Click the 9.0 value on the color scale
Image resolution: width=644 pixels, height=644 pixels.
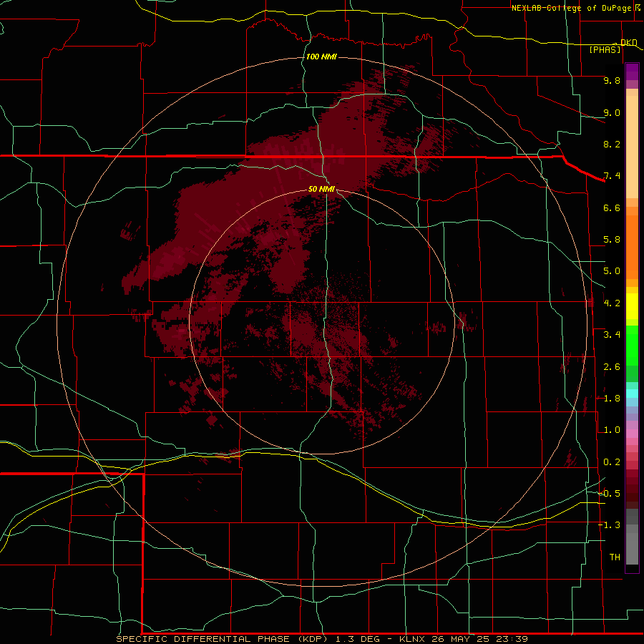coord(612,112)
